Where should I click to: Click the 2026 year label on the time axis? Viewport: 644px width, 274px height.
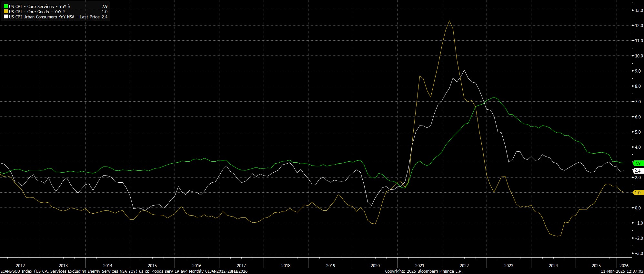[x=624, y=266]
